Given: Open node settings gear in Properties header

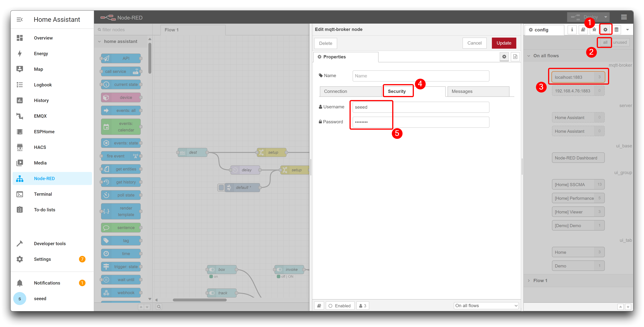Looking at the screenshot, I should [x=504, y=57].
